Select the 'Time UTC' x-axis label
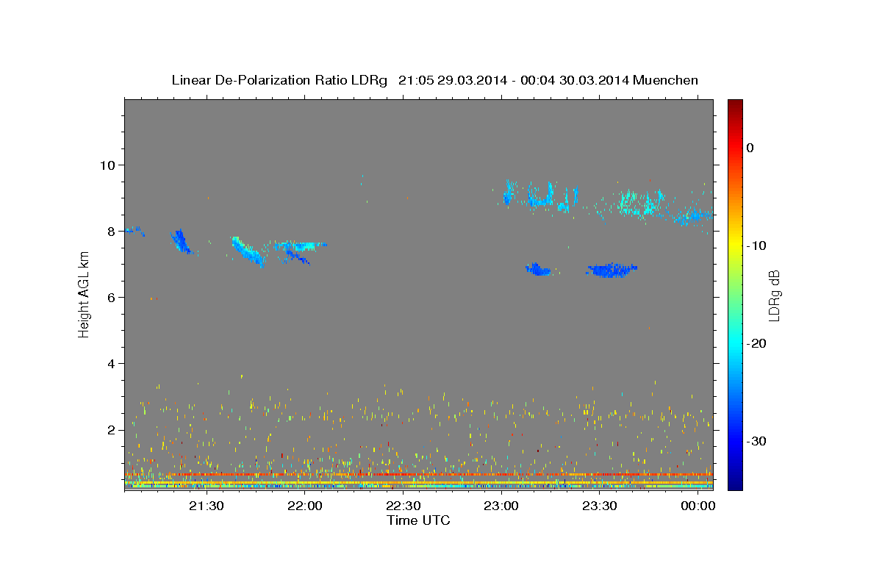This screenshot has width=882, height=588. [418, 520]
